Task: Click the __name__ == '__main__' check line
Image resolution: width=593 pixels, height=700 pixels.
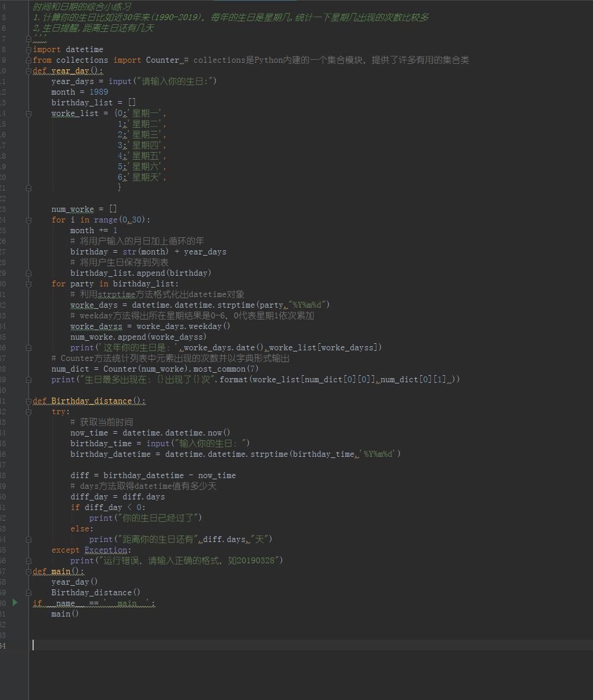Action: click(x=94, y=604)
